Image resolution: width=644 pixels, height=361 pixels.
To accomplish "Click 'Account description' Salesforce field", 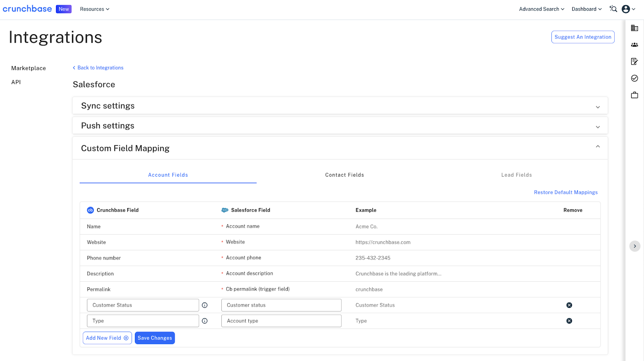I will [250, 273].
